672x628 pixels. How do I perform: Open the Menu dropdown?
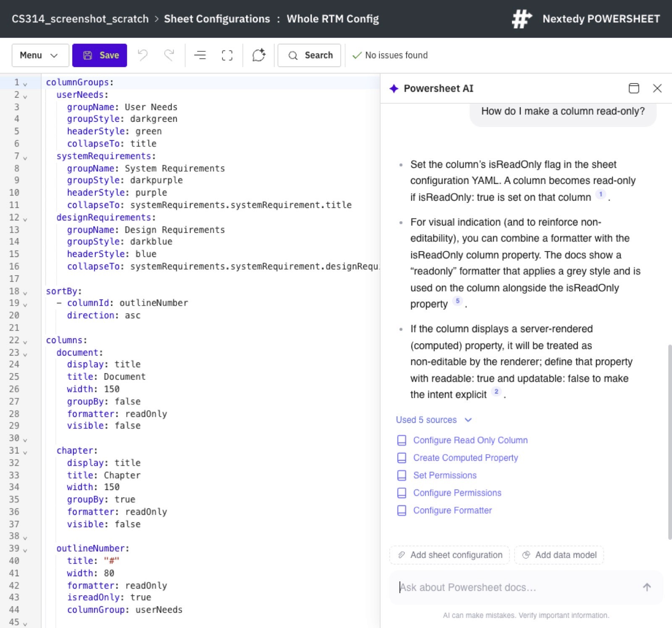[x=40, y=55]
